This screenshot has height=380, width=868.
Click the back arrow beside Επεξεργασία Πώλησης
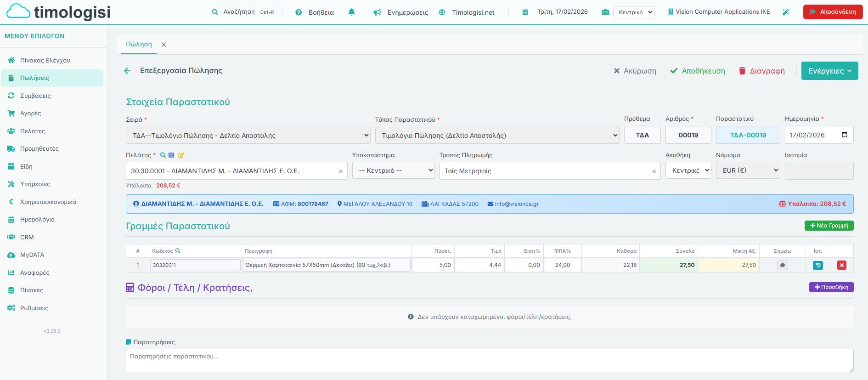point(128,71)
